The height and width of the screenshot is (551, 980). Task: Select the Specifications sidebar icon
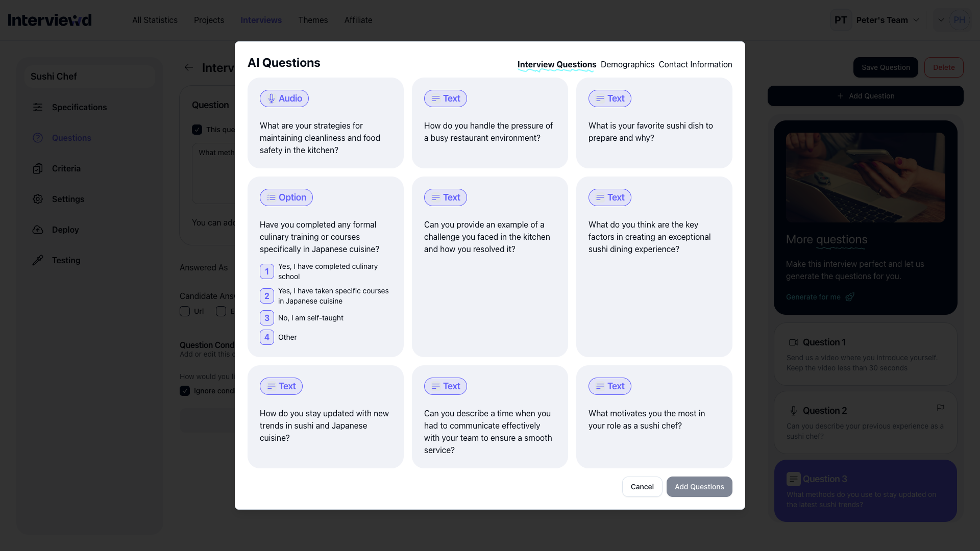click(38, 107)
